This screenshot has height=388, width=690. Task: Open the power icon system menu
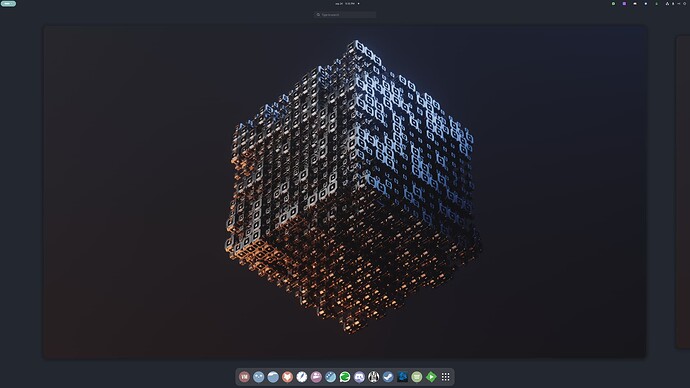tap(684, 4)
